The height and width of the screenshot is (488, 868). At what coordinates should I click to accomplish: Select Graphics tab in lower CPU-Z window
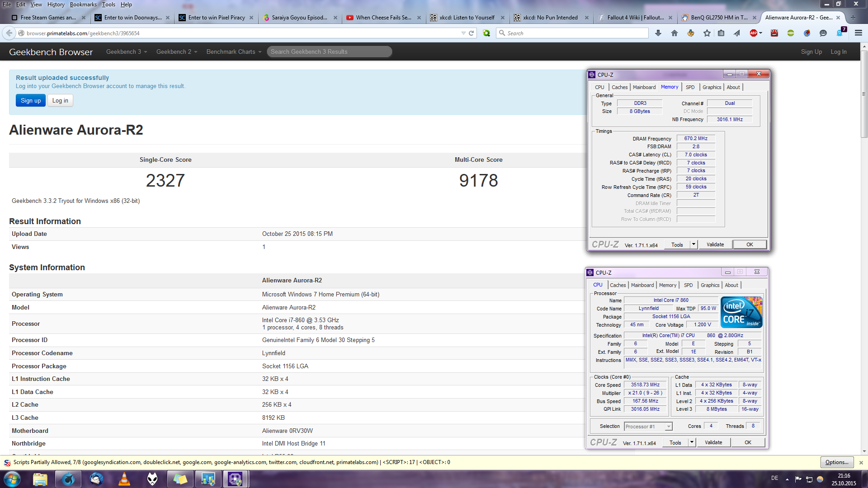point(710,285)
